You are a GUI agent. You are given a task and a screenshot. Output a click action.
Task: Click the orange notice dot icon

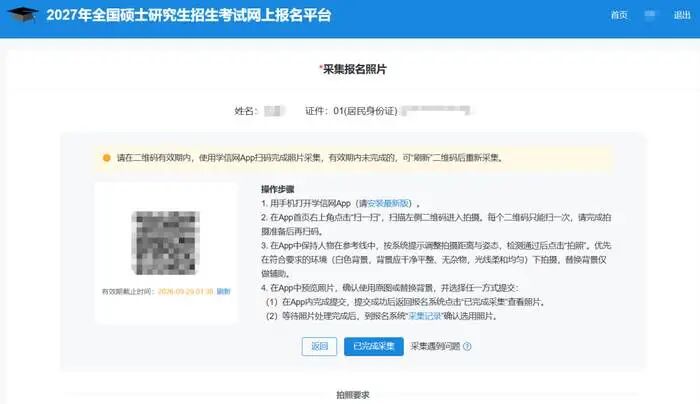click(107, 158)
